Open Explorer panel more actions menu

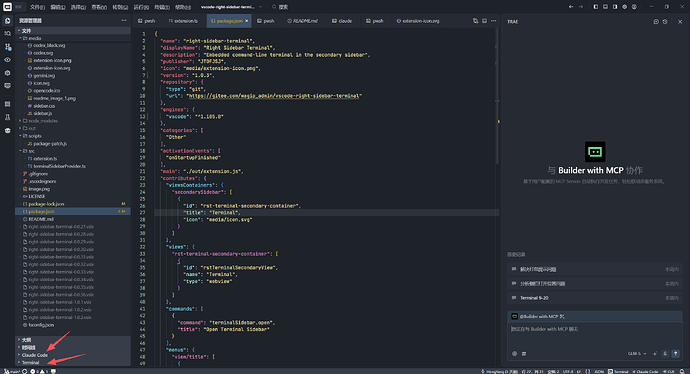coord(124,21)
